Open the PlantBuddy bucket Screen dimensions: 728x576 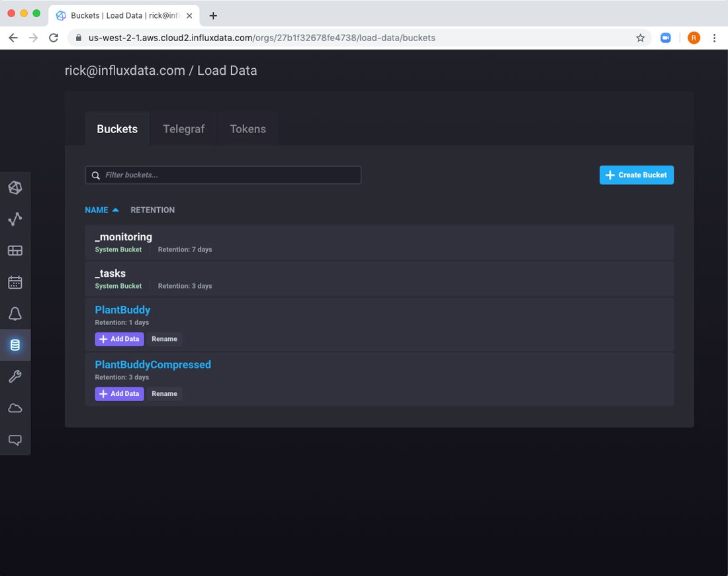click(x=122, y=309)
